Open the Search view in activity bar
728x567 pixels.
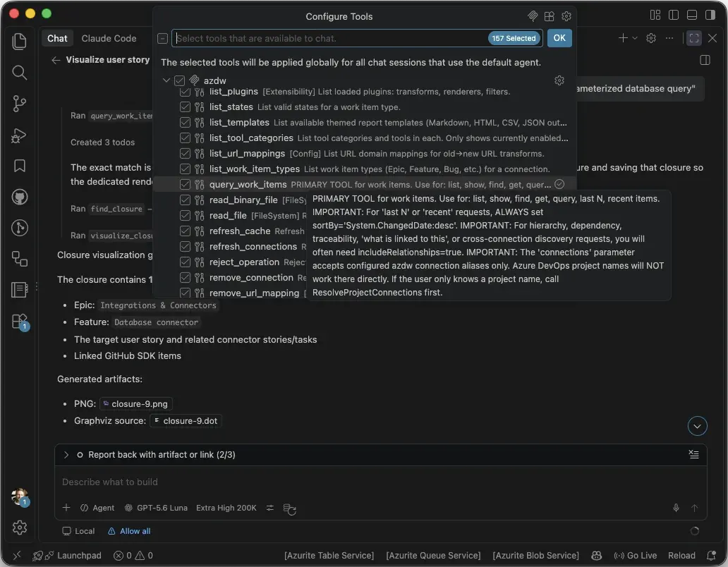point(19,73)
